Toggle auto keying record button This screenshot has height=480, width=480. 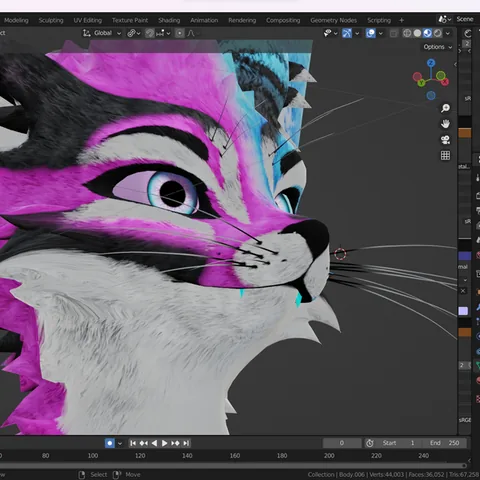tap(110, 443)
